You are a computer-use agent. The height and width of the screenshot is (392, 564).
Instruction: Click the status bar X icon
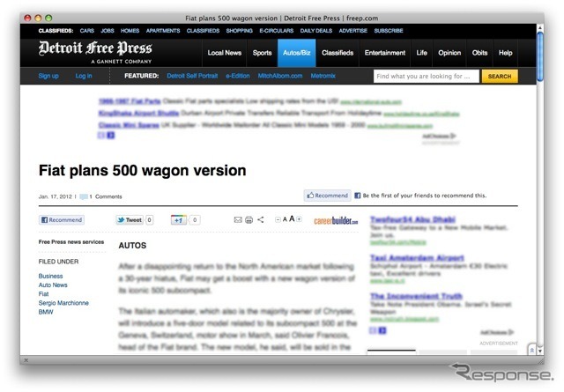26,360
